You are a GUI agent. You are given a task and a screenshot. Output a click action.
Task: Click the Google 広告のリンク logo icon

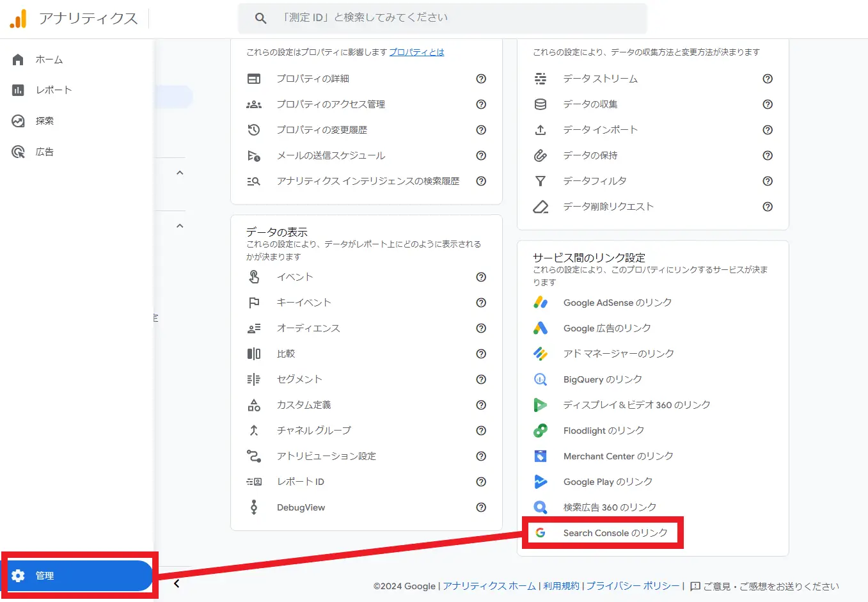coord(541,328)
